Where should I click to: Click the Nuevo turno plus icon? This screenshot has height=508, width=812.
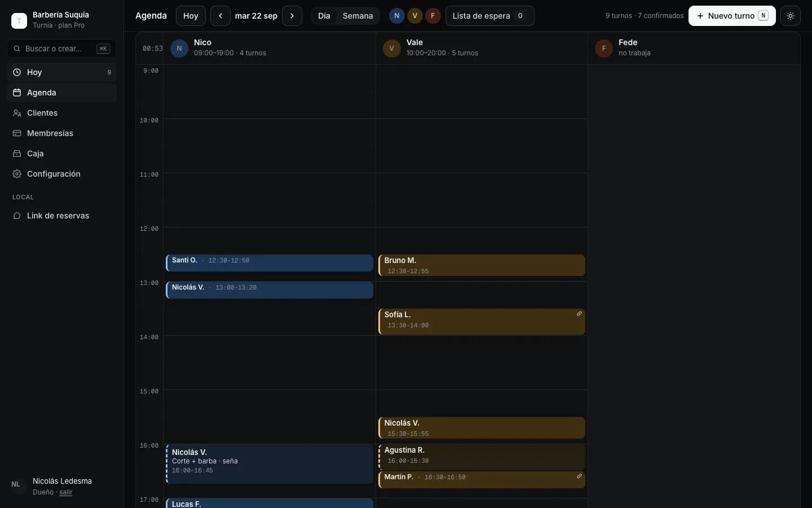[700, 16]
